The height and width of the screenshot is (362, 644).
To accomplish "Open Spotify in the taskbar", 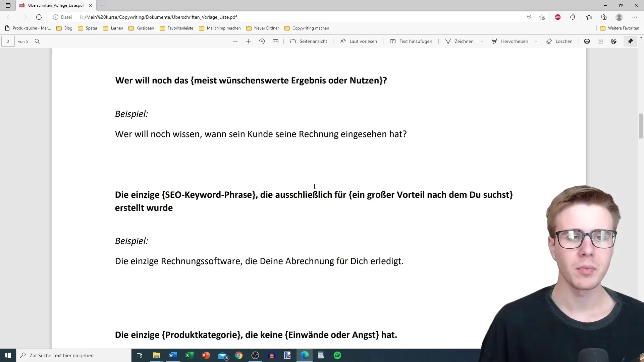I will (x=337, y=355).
